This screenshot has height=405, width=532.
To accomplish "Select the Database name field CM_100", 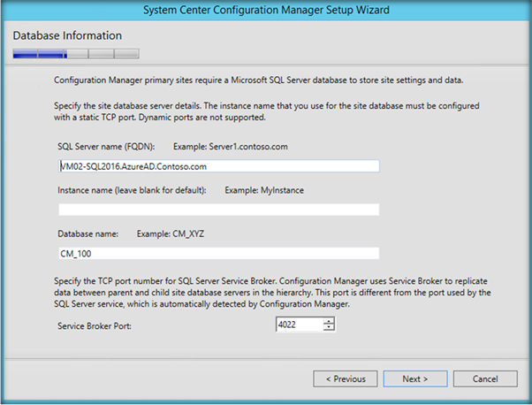I will tap(219, 253).
